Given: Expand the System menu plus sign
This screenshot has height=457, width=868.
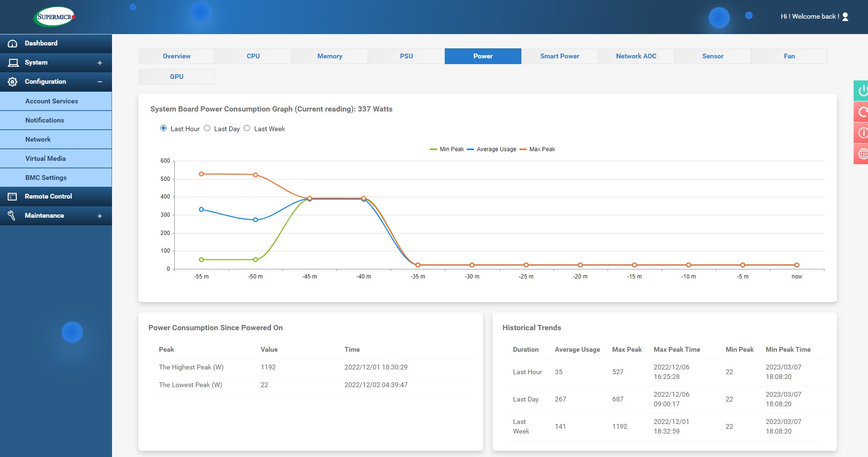Looking at the screenshot, I should tap(100, 63).
